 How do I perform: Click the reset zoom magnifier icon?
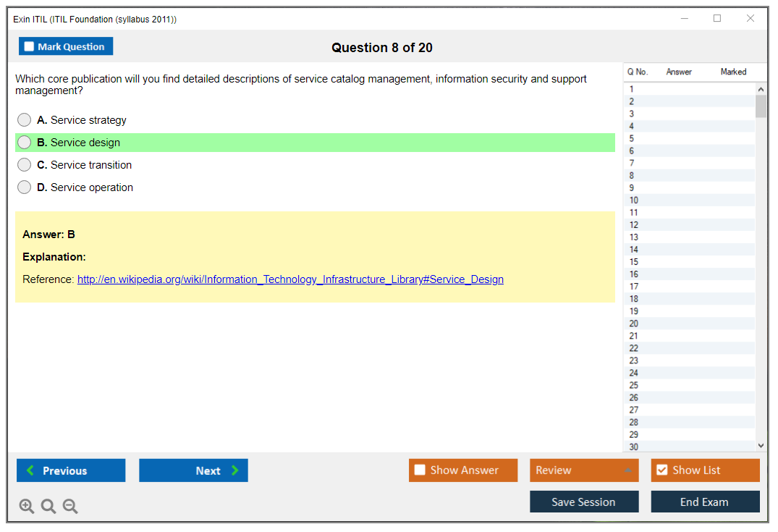[48, 507]
